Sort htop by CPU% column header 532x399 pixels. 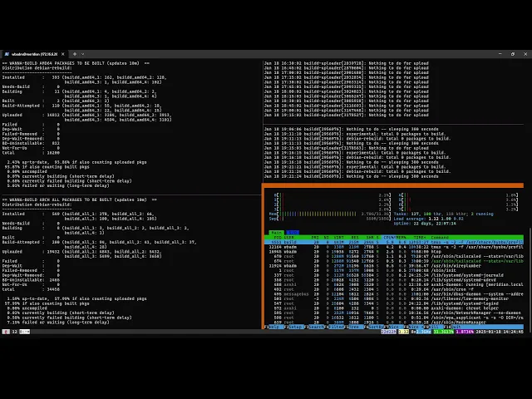[389, 237]
